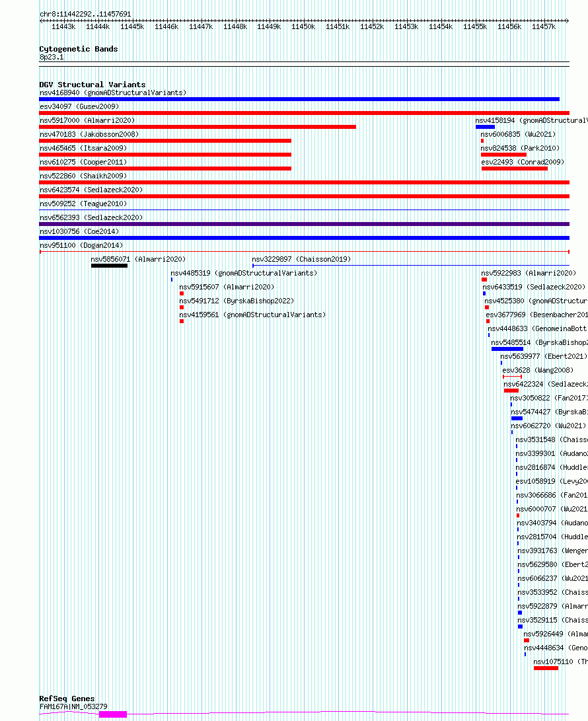Click nsv509252 (Teague2010) label
The height and width of the screenshot is (721, 588).
pyautogui.click(x=83, y=204)
